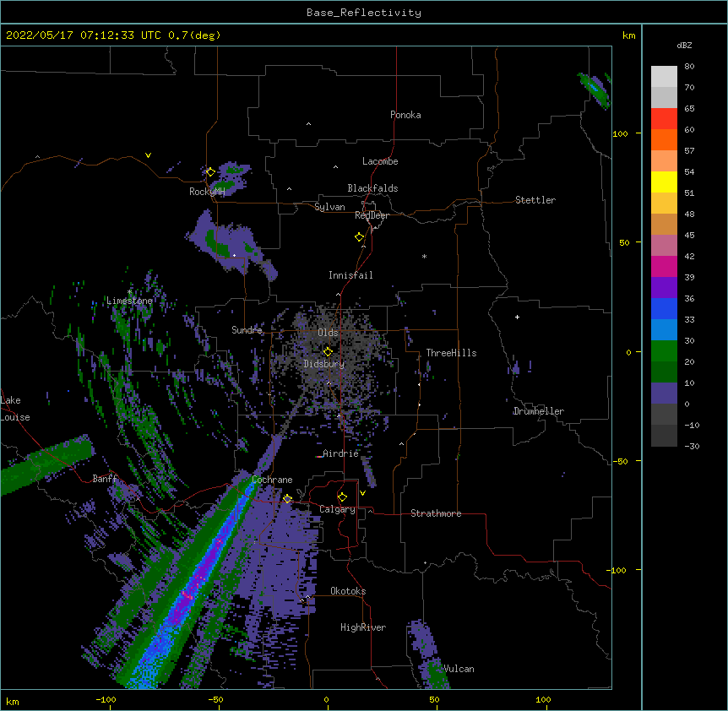728x711 pixels.
Task: Select the Blackfalds label
Action: pyautogui.click(x=372, y=188)
